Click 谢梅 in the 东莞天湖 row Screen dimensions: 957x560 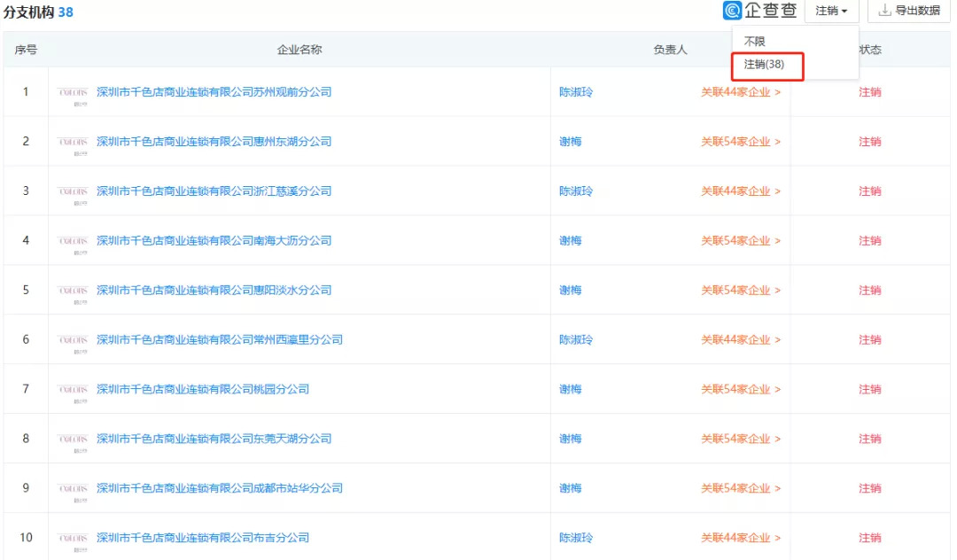pyautogui.click(x=570, y=438)
